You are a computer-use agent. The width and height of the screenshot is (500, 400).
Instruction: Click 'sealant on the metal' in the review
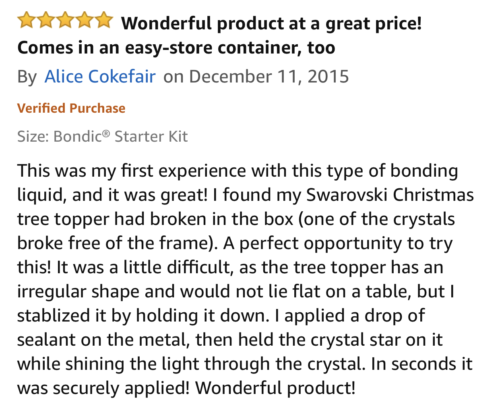click(103, 340)
